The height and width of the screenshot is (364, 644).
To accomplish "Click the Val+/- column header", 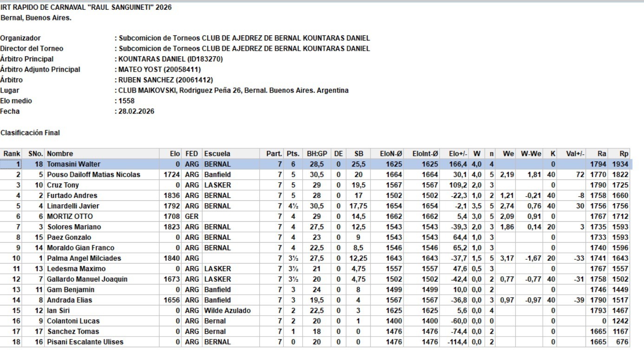I will coord(576,153).
